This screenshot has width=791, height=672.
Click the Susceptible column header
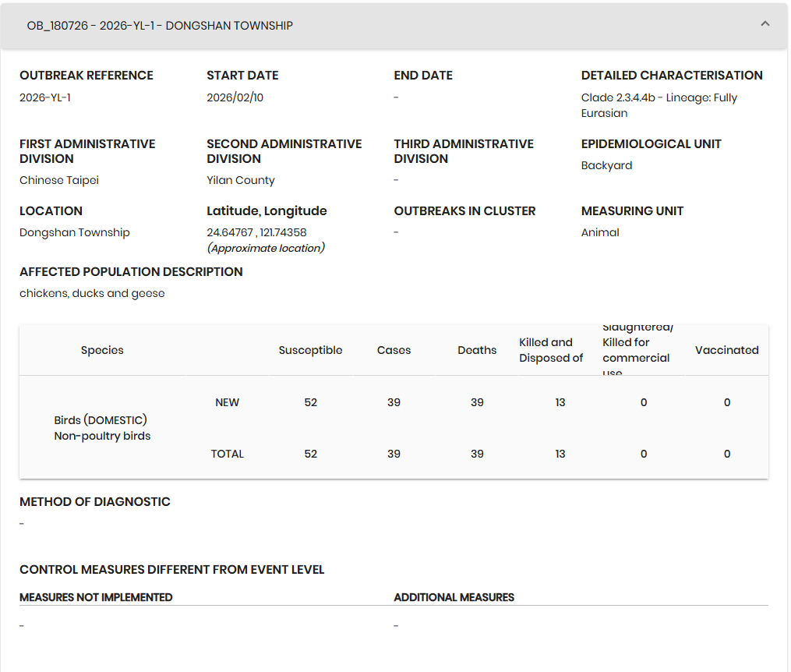click(x=310, y=350)
